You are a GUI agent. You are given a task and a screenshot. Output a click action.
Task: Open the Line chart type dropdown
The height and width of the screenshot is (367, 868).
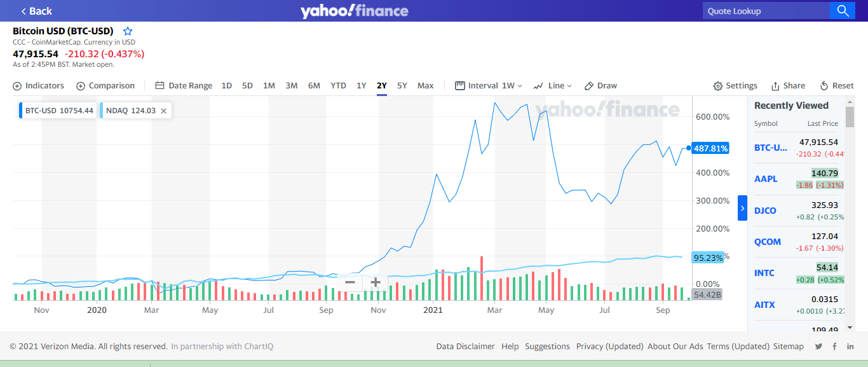[553, 86]
